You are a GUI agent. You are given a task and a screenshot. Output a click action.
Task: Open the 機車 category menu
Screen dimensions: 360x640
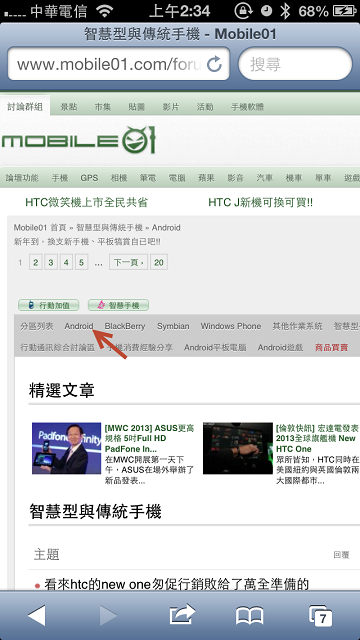click(294, 178)
